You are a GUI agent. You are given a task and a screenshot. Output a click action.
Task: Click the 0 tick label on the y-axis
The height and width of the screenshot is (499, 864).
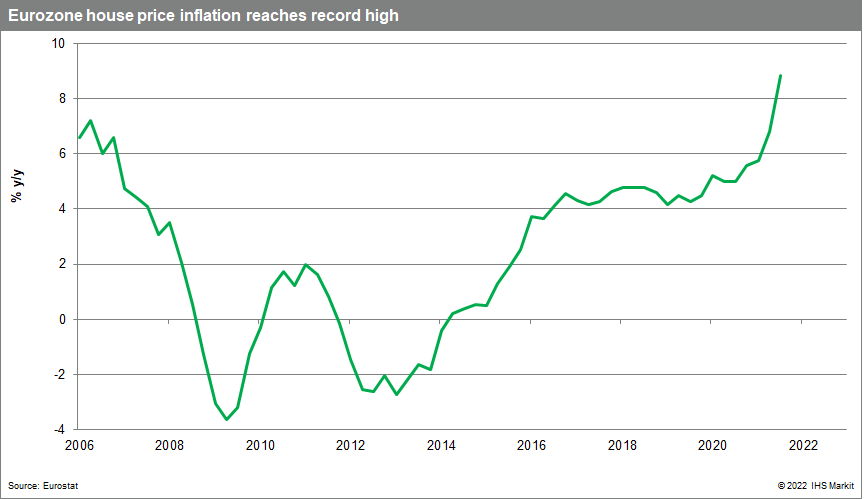60,320
